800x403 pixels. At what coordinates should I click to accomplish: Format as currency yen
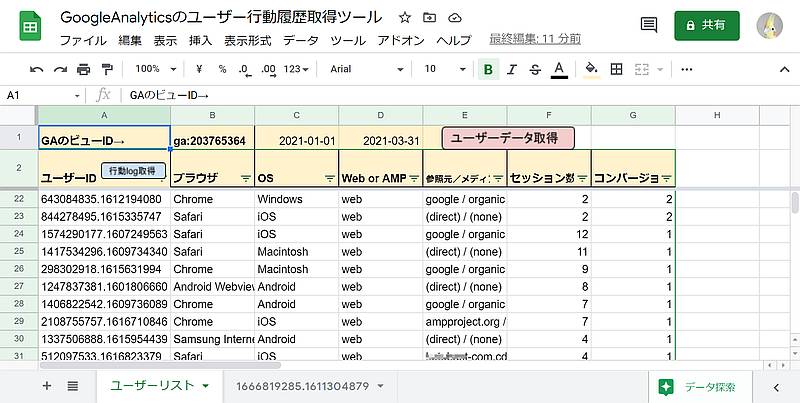click(x=199, y=69)
